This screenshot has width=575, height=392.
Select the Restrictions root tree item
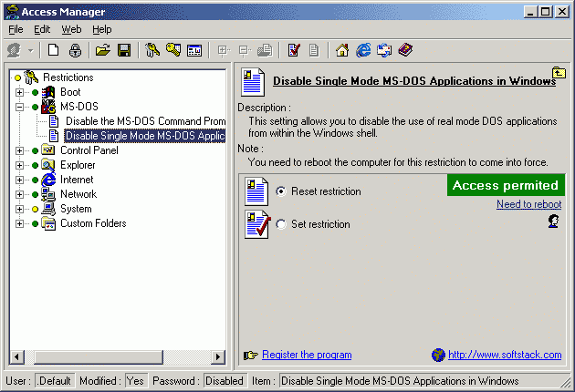pos(68,77)
